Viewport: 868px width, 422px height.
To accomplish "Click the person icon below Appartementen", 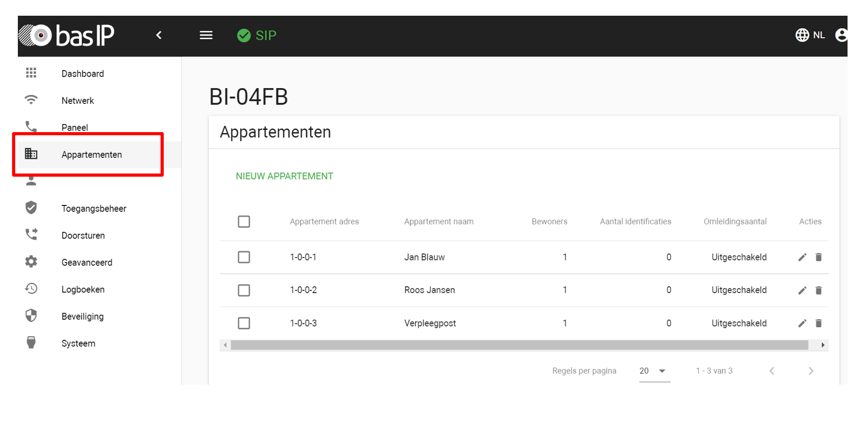I will point(31,181).
